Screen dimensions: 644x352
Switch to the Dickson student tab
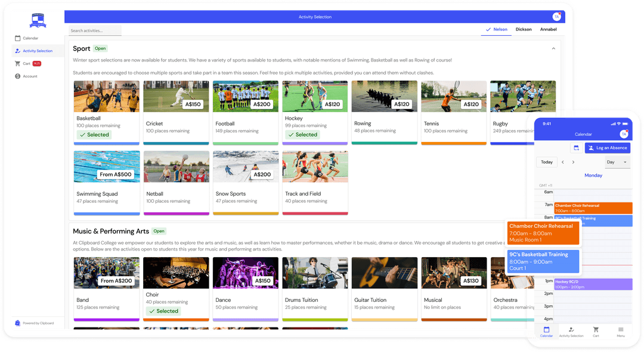tap(524, 29)
